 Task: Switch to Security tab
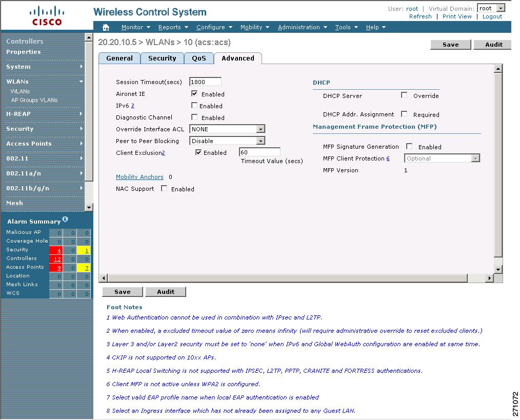(x=162, y=58)
